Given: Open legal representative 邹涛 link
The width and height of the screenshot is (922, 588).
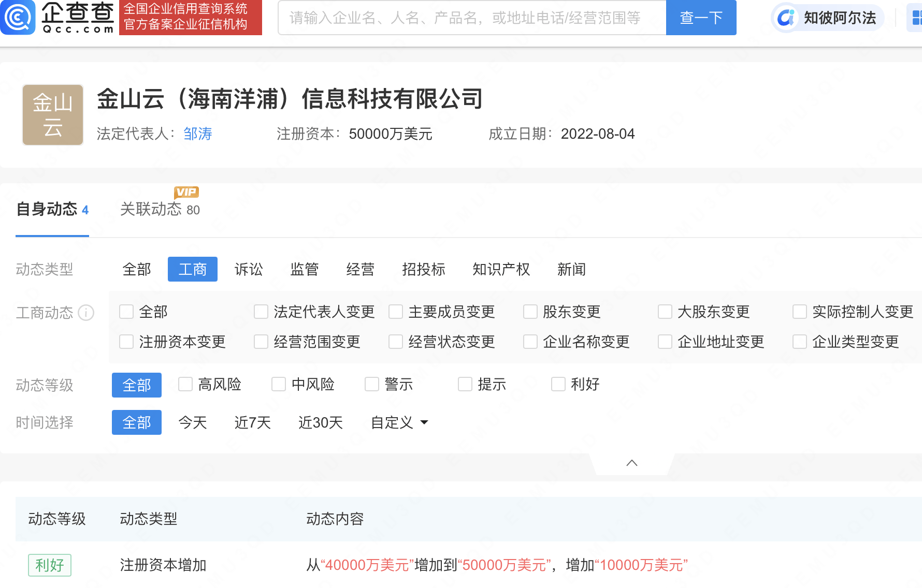Looking at the screenshot, I should click(x=198, y=134).
